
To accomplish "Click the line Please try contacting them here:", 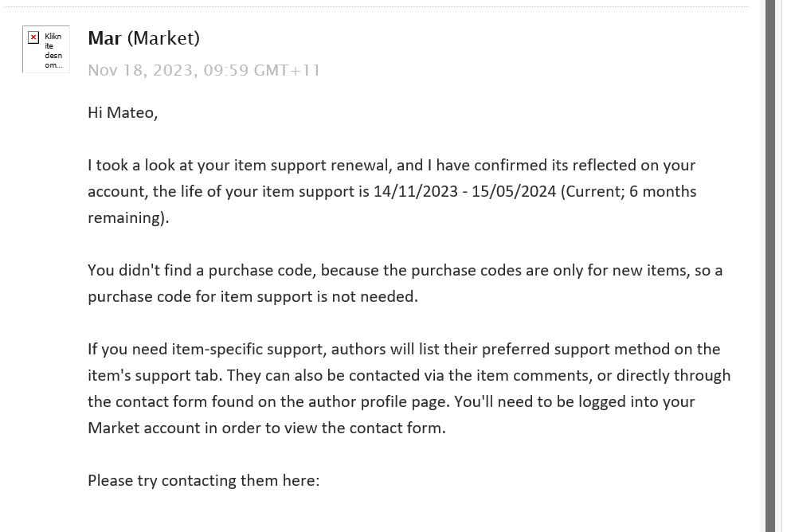I will (204, 481).
